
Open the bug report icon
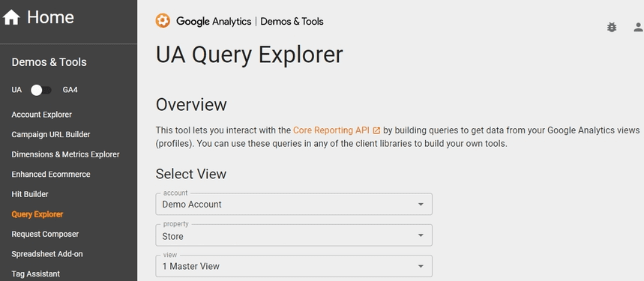612,28
